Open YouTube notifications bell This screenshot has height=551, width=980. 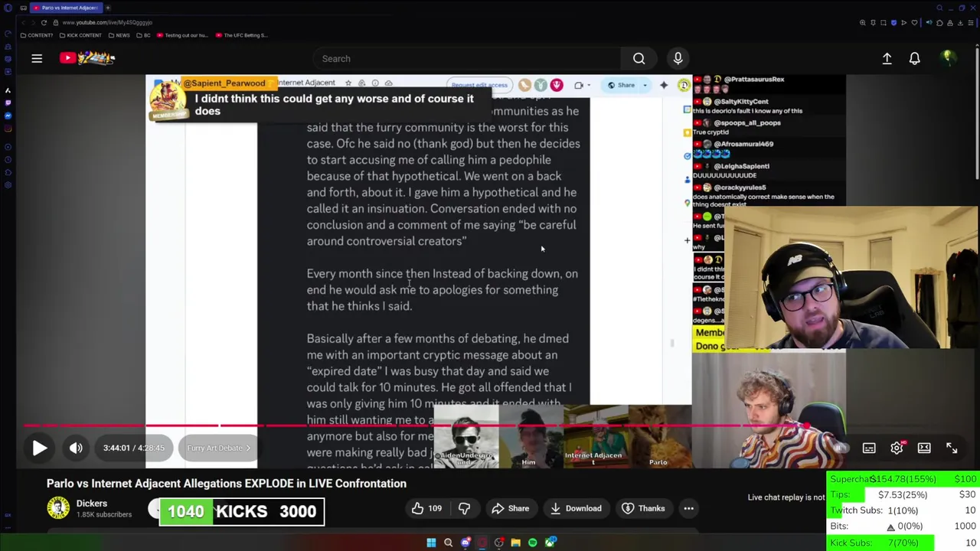(914, 58)
